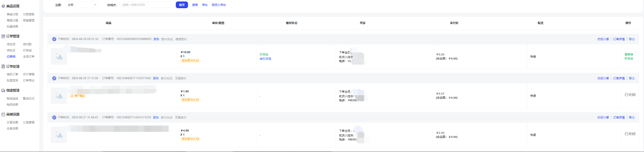
Task: Open 维权详情 for the first order
Action: pos(265,59)
